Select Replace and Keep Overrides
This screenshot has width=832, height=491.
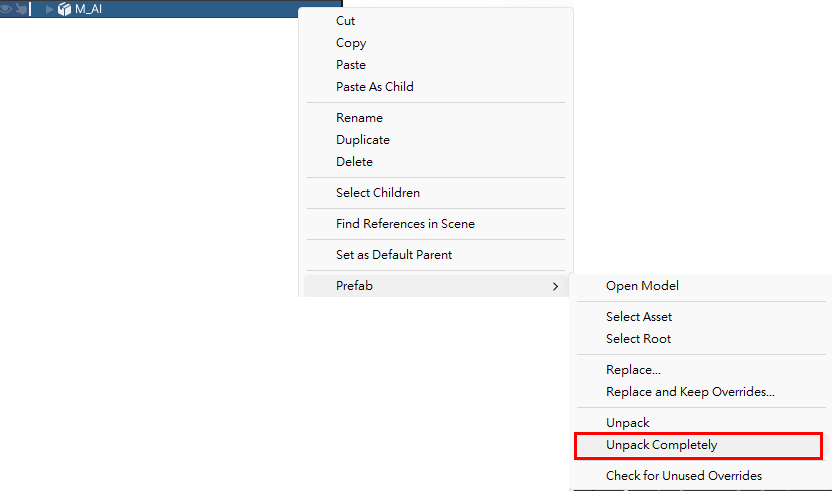click(690, 392)
